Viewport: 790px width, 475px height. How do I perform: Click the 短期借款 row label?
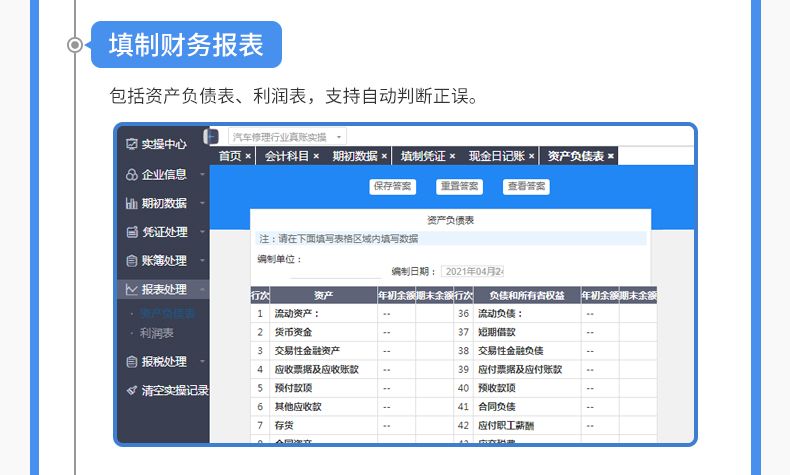coord(497,332)
